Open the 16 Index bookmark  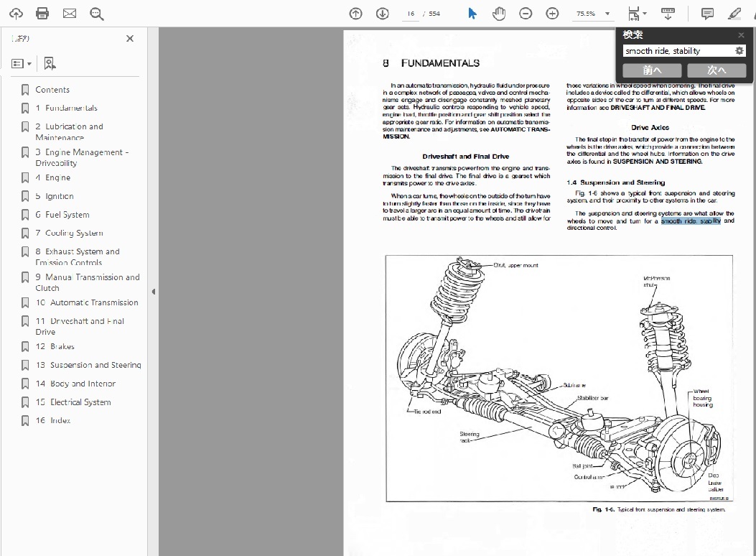click(53, 420)
